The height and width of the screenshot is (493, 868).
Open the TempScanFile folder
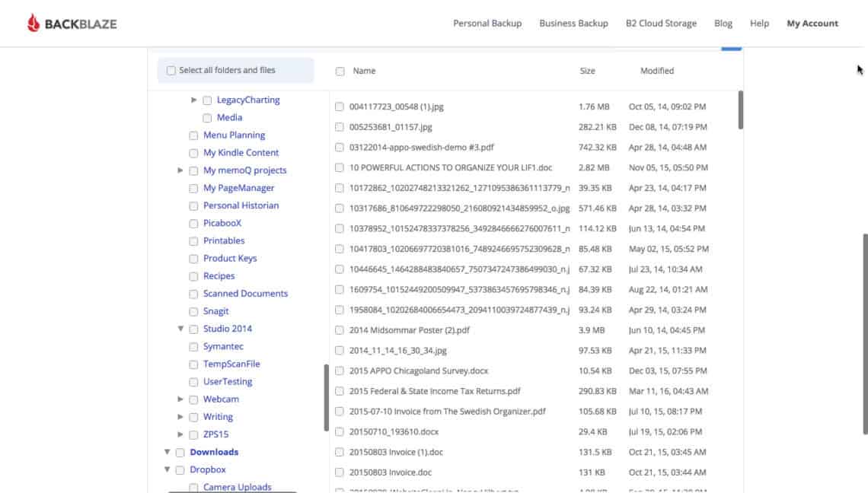point(231,364)
